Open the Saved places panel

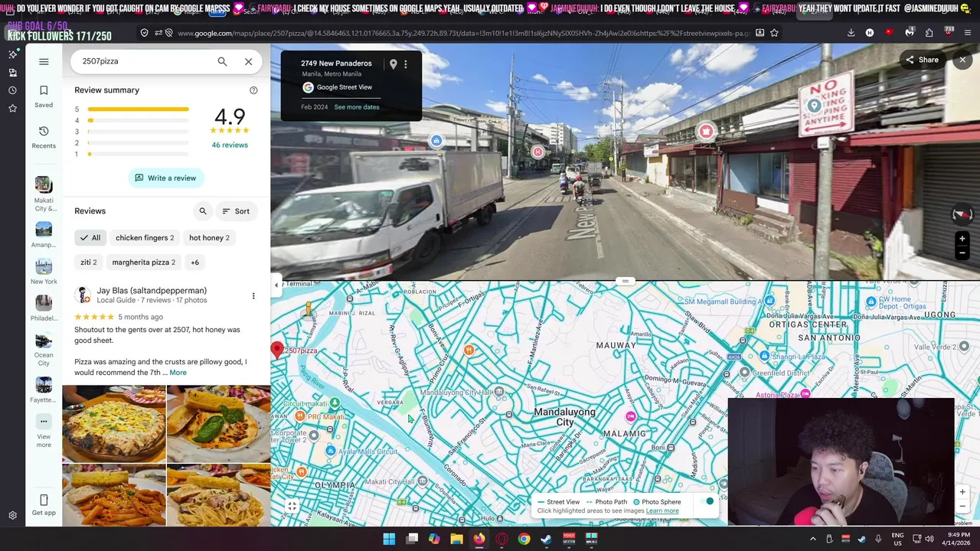pos(44,96)
